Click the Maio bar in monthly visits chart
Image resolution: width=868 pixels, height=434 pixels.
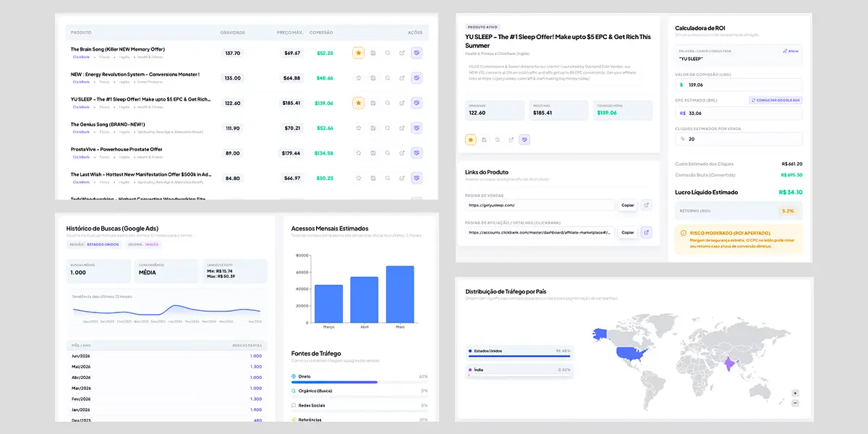[400, 294]
